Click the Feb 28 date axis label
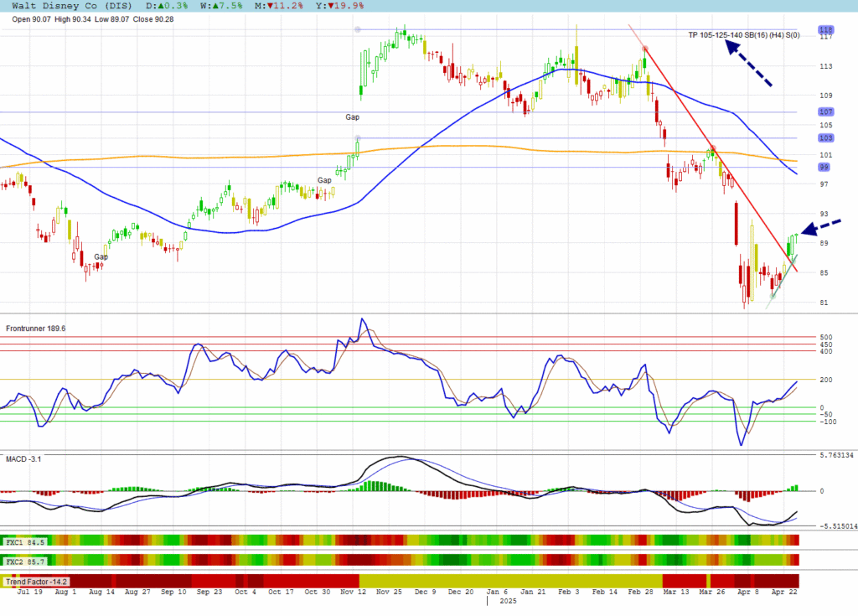This screenshot has height=616, width=858. pos(641,592)
